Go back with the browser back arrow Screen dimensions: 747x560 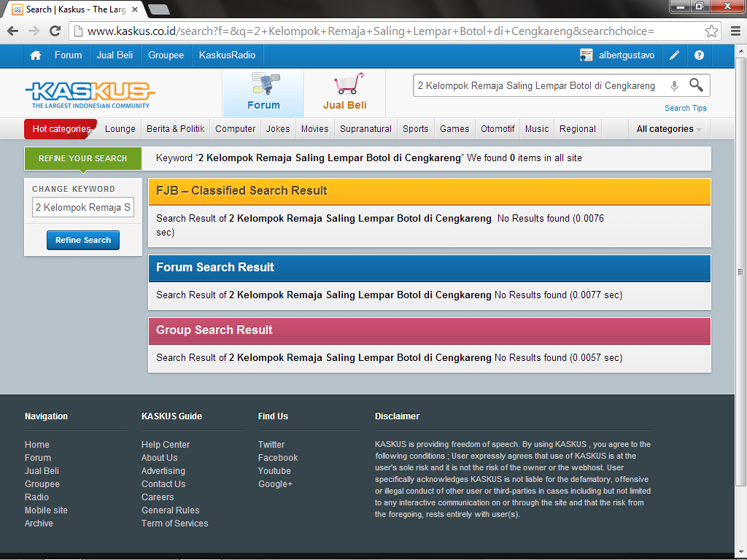tap(13, 31)
